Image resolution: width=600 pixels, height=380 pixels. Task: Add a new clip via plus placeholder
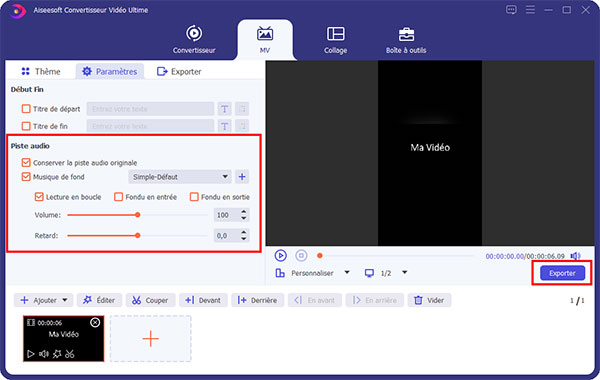[x=151, y=339]
